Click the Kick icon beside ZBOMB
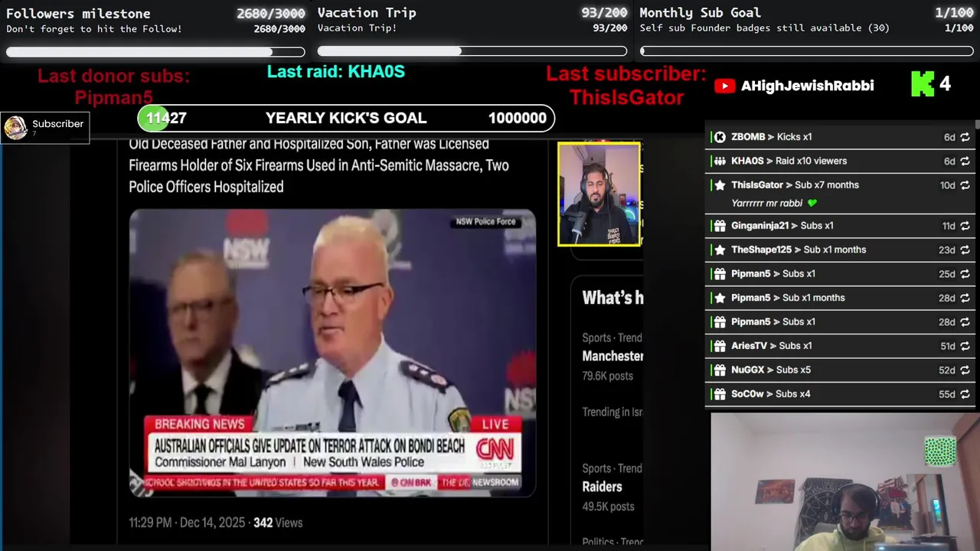 (x=720, y=137)
